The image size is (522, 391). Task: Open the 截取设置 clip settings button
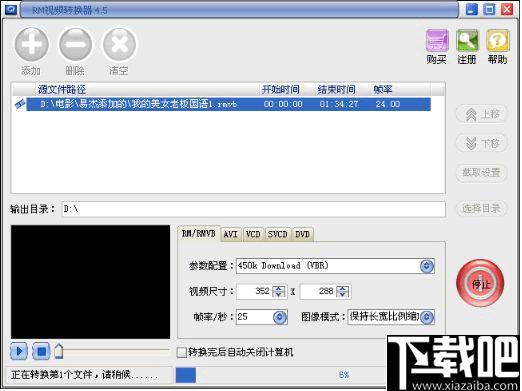coord(481,172)
